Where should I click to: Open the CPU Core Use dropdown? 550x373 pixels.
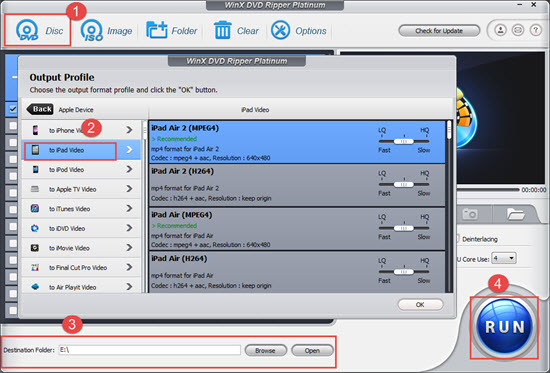[x=504, y=259]
